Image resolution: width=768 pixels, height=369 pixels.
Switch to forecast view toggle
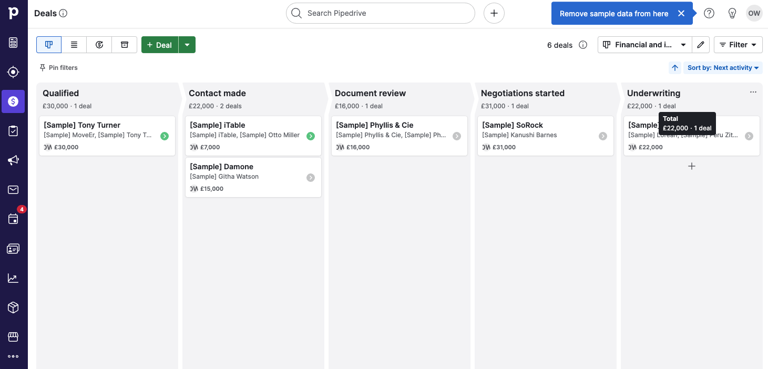click(x=99, y=45)
